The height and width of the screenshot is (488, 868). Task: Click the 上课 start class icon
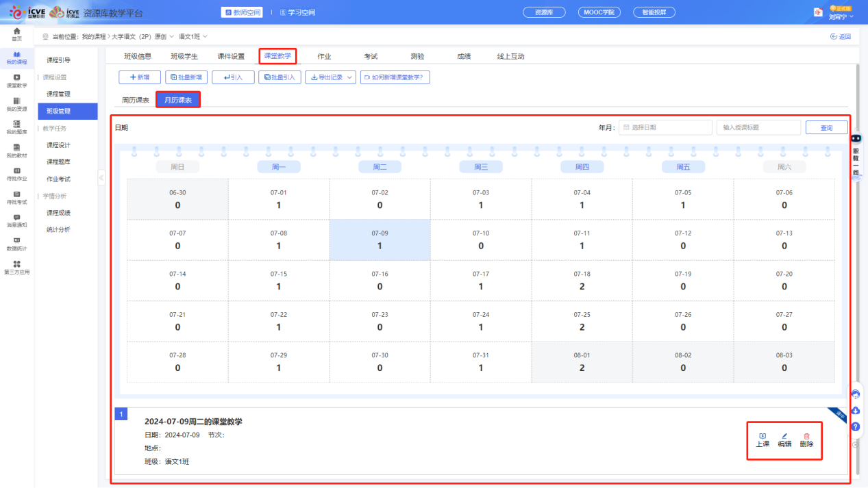762,436
